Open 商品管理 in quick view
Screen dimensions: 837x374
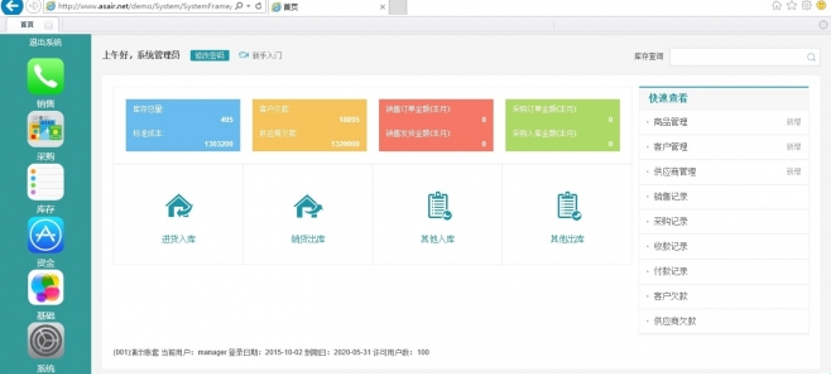pyautogui.click(x=670, y=122)
